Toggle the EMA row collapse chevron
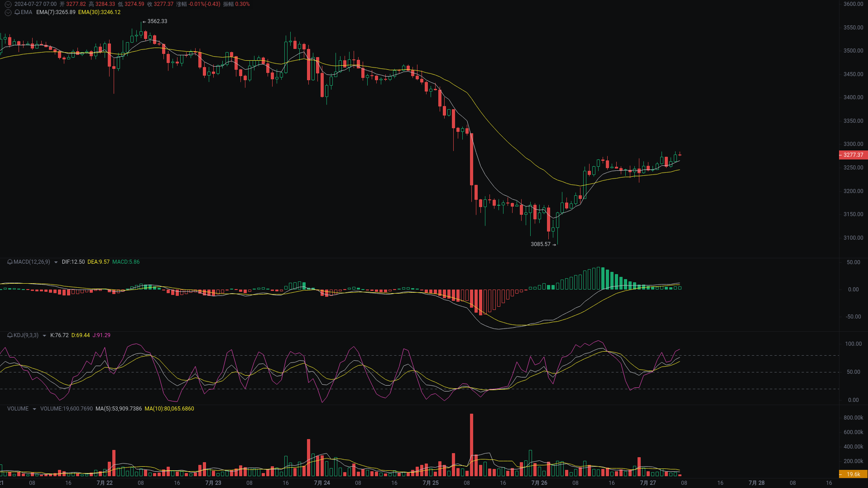 point(8,13)
